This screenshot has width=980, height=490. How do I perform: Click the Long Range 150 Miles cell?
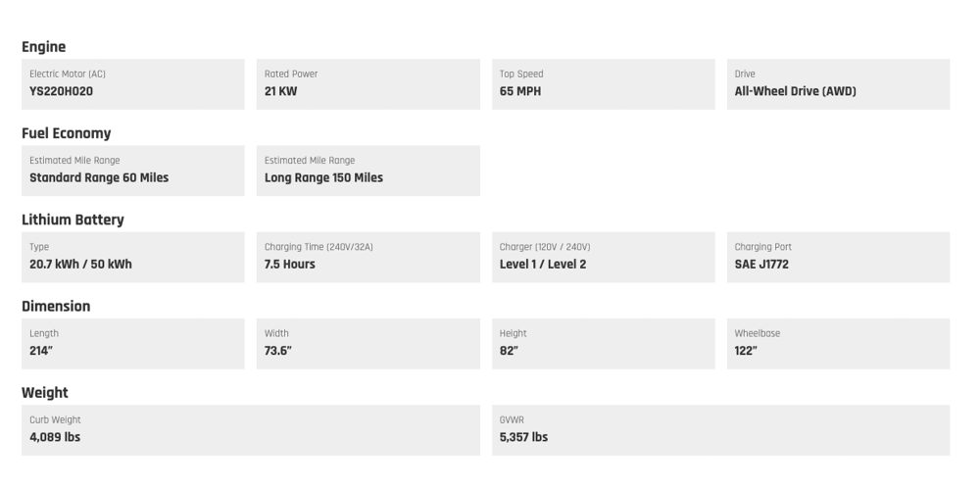tap(367, 171)
